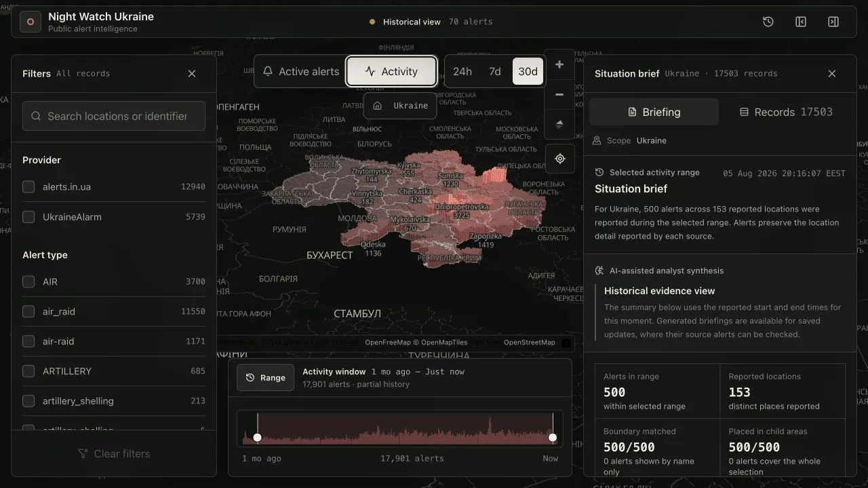This screenshot has height=488, width=868.
Task: Open the OpenStreetMap attribution link
Action: click(529, 342)
